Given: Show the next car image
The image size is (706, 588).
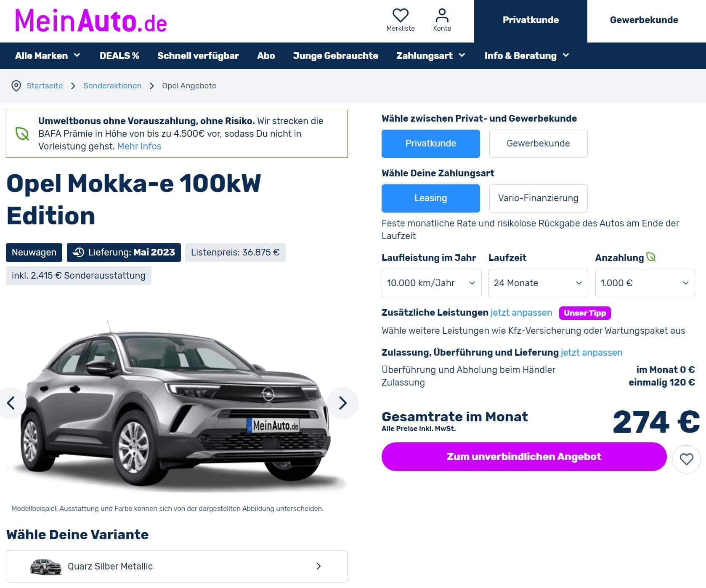Looking at the screenshot, I should [343, 403].
